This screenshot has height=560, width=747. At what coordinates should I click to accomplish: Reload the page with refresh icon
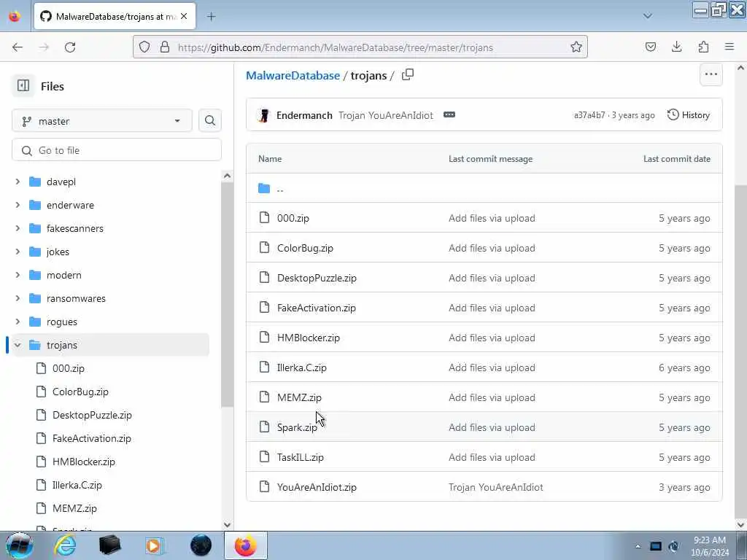coord(70,47)
